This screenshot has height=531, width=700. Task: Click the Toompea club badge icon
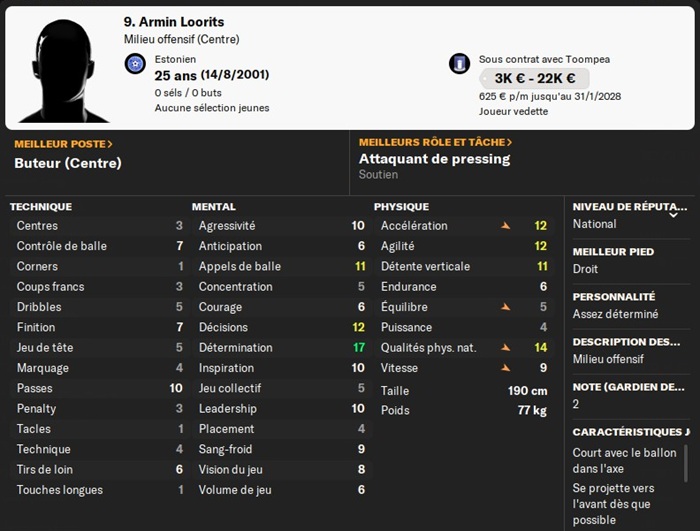pyautogui.click(x=459, y=64)
